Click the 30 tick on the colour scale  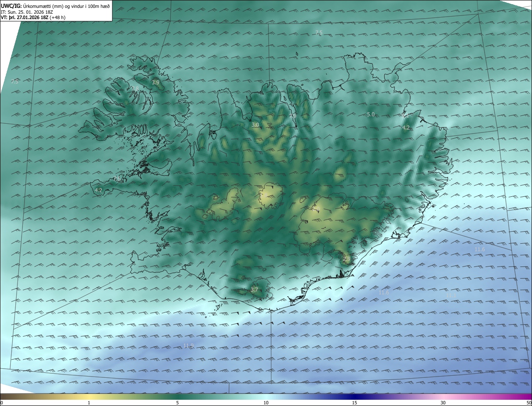pos(443,403)
